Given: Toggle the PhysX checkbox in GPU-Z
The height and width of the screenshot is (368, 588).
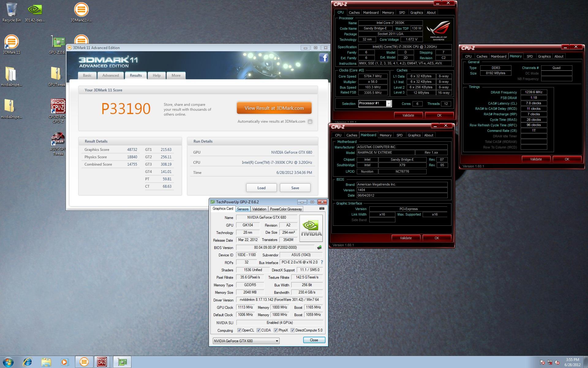Looking at the screenshot, I should click(x=276, y=330).
